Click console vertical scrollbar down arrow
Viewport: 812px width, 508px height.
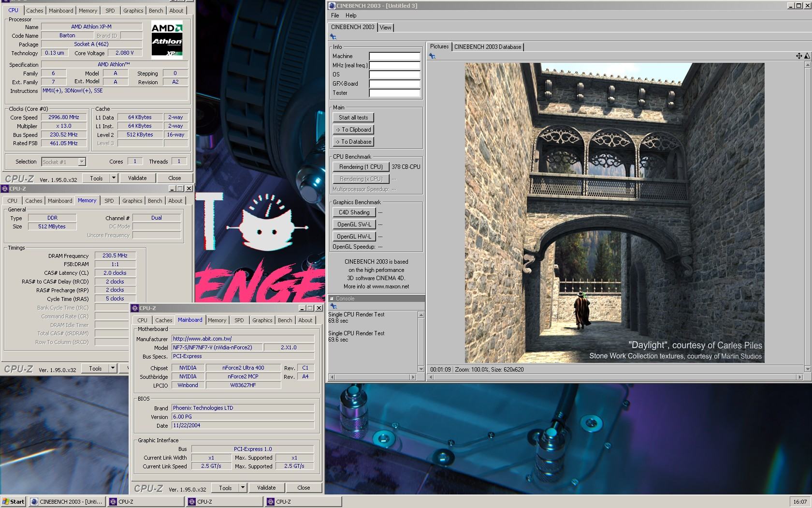point(421,369)
